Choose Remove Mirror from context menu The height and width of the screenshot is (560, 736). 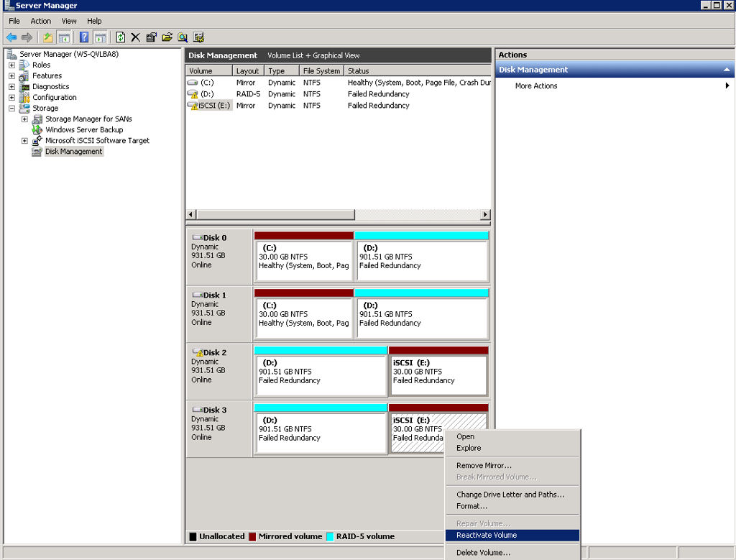pos(512,466)
